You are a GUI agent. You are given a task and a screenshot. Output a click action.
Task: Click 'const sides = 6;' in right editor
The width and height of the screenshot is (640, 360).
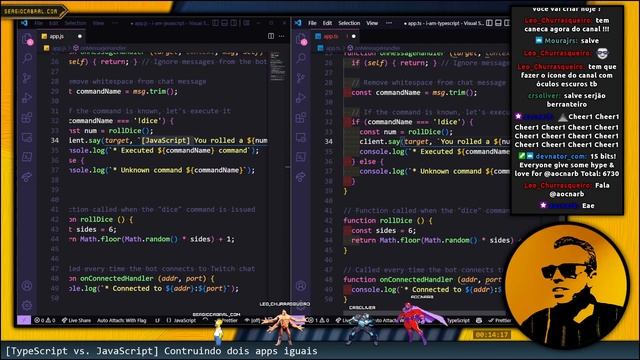(384, 230)
